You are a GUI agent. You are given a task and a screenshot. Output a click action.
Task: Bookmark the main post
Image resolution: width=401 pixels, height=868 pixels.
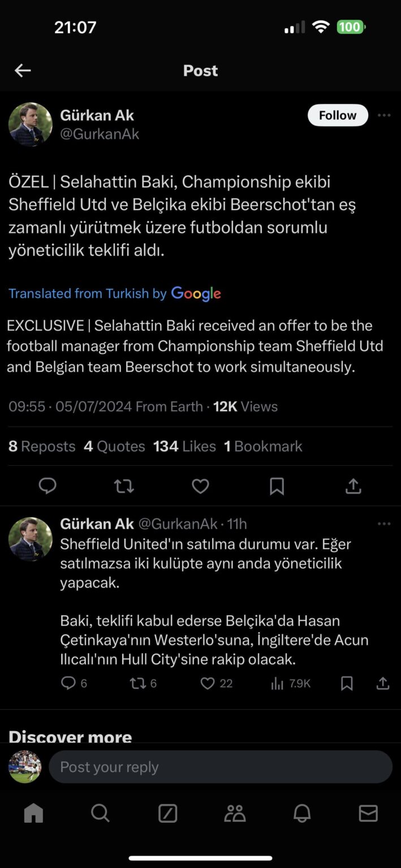coord(277,486)
